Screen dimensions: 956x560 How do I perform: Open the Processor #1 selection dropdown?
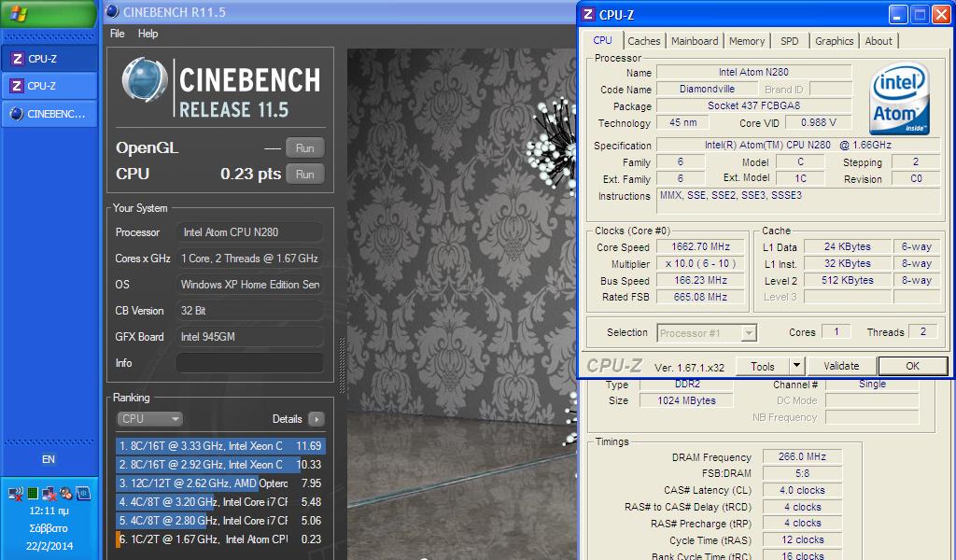click(708, 332)
